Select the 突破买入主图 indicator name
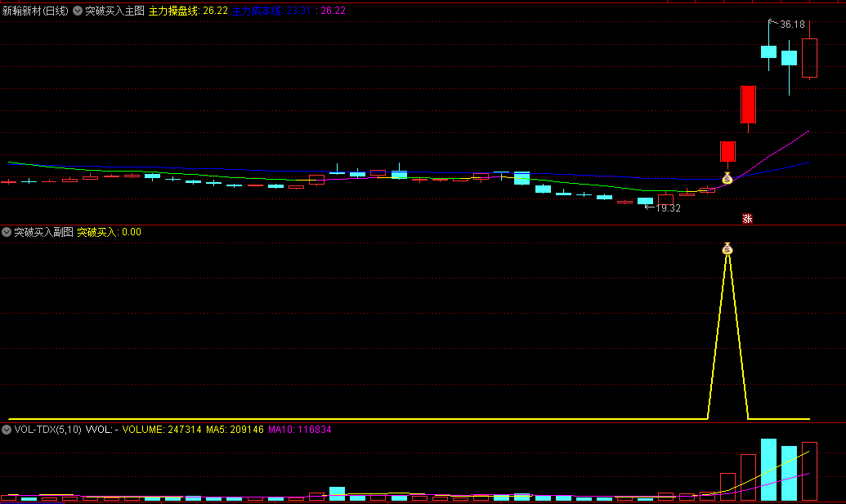846x504 pixels. 115,11
